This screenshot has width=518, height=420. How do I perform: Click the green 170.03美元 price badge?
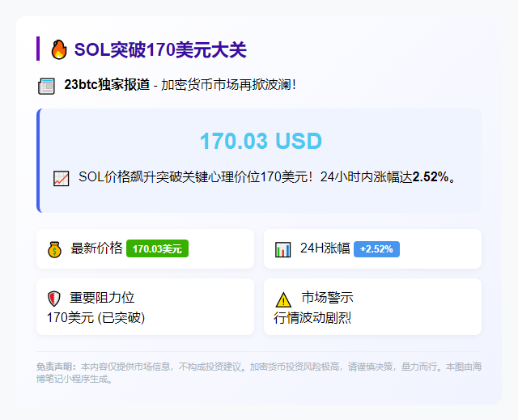[x=157, y=248]
